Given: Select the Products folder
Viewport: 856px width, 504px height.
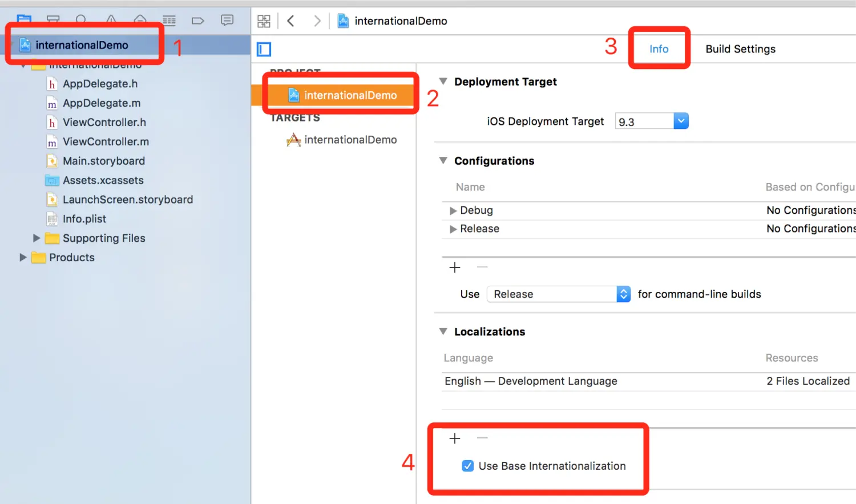Looking at the screenshot, I should click(x=71, y=258).
